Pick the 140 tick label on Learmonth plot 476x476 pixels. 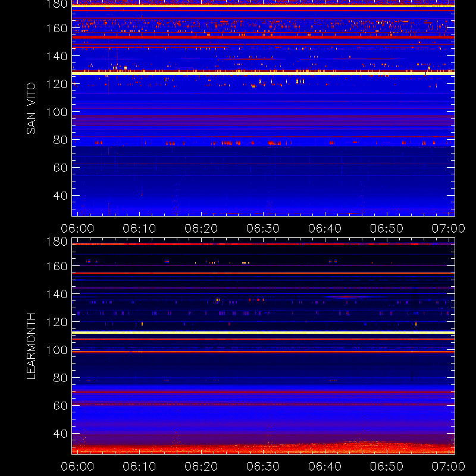(x=57, y=294)
